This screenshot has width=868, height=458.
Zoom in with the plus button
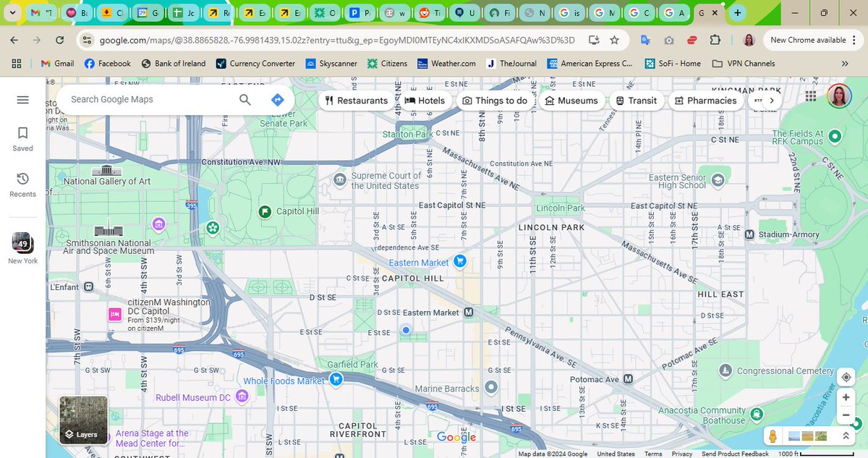click(846, 397)
